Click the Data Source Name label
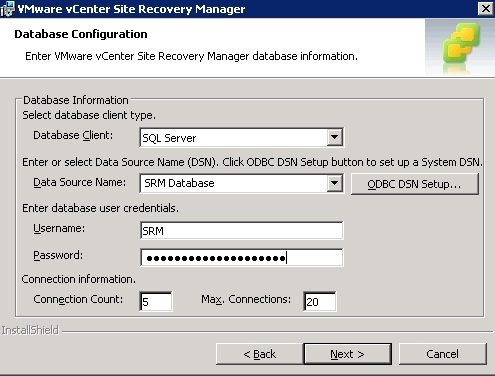This screenshot has width=495, height=376. (x=80, y=182)
